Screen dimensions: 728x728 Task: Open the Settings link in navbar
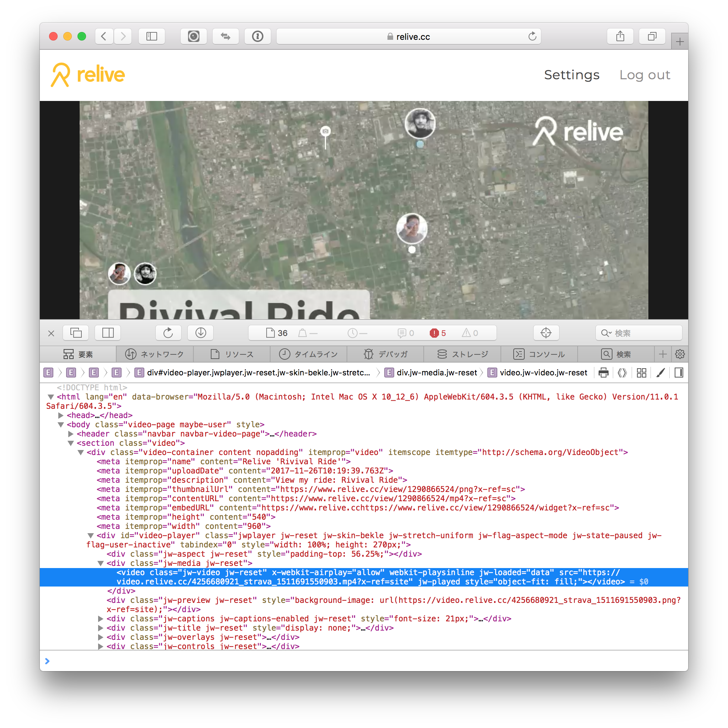click(x=571, y=75)
